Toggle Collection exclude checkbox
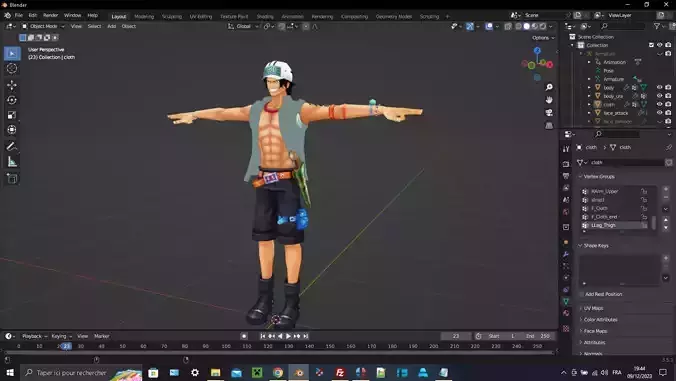Viewport: 676px width, 381px height. pos(651,45)
